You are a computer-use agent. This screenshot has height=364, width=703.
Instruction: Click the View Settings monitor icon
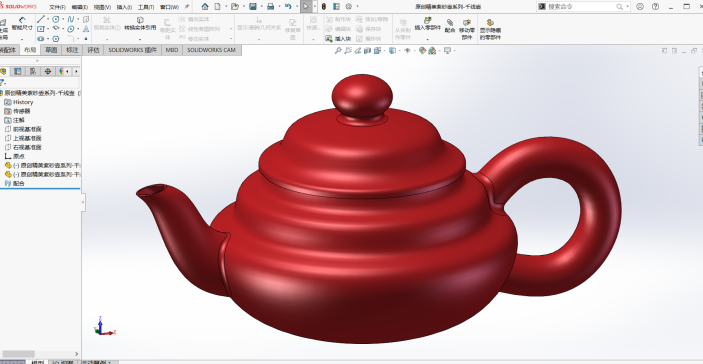[x=447, y=51]
